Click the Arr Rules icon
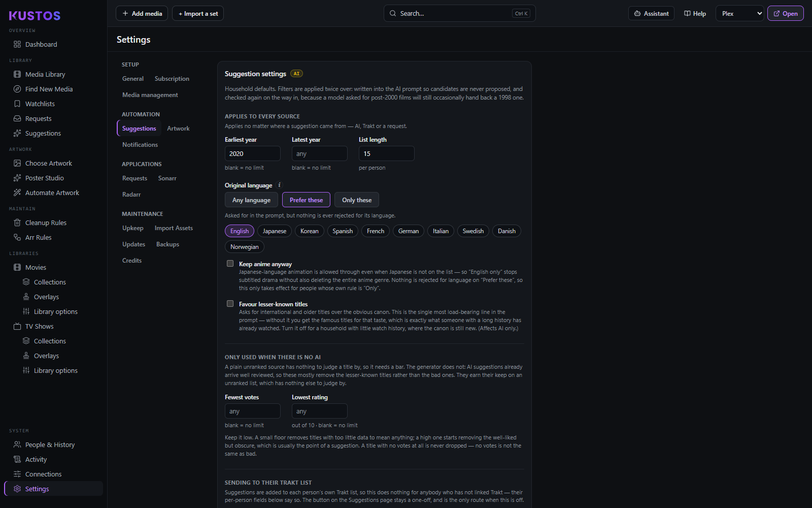812x508 pixels. tap(17, 237)
